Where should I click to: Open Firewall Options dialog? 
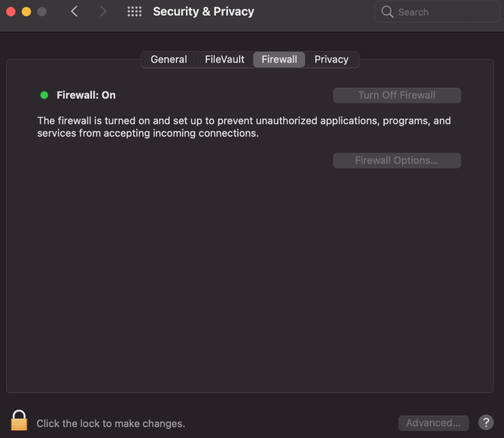pos(396,161)
